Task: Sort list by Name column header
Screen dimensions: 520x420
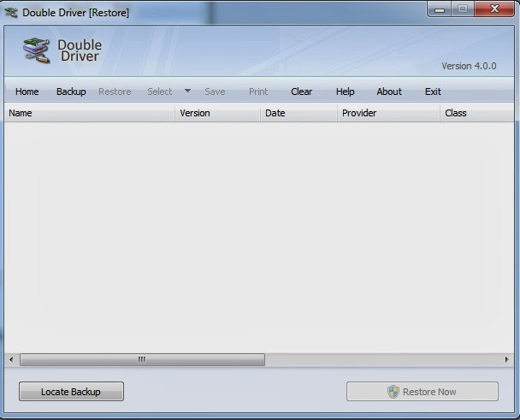Action: (90, 113)
